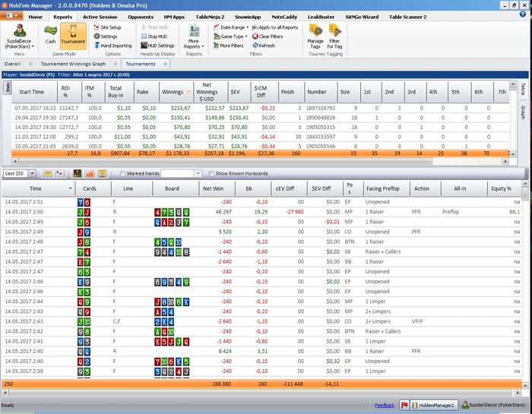Switch to Table side view
Viewport: 532px width, 414px height.
[523, 89]
